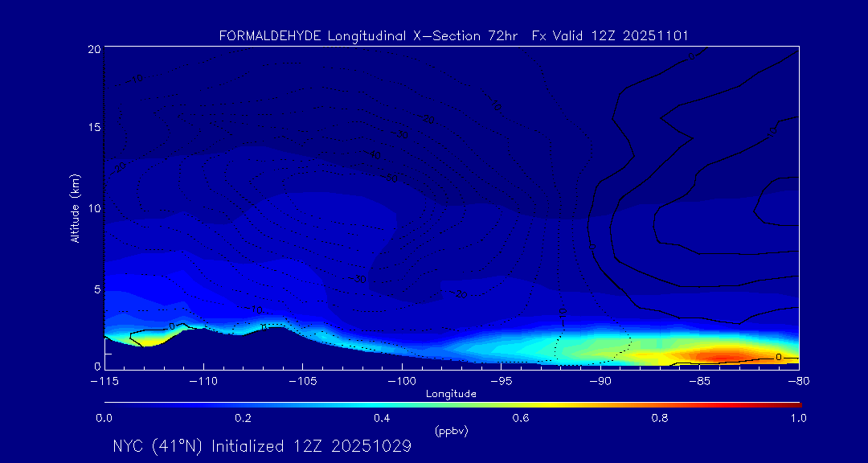
Task: Click the 0.8 colorbar tick label
Action: [660, 418]
